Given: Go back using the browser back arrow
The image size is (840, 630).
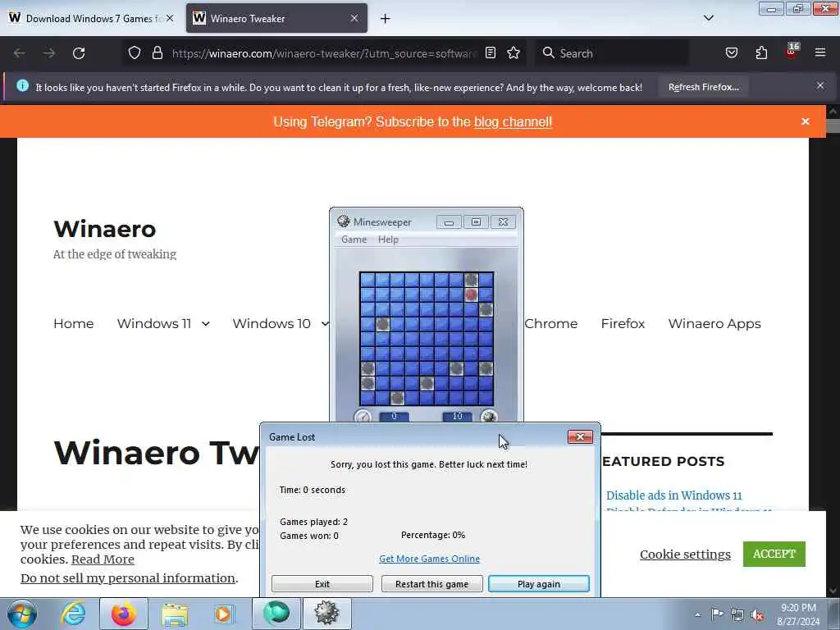Looking at the screenshot, I should tap(20, 53).
